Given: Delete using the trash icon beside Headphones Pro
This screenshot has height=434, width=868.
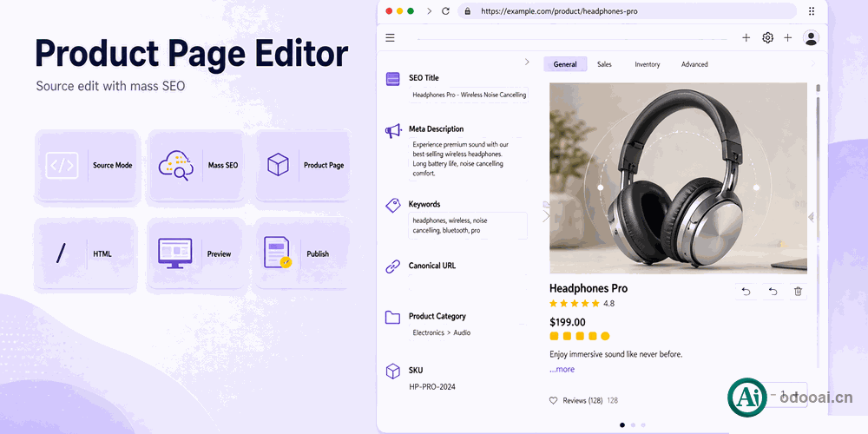Looking at the screenshot, I should 798,291.
